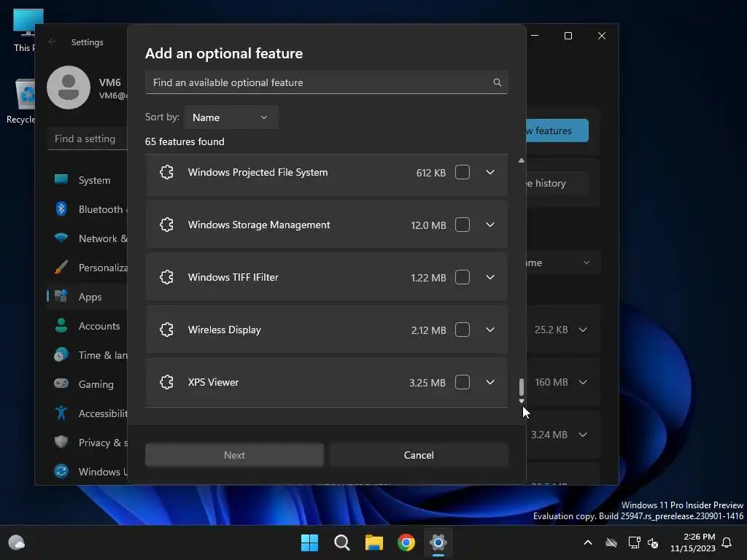Image resolution: width=747 pixels, height=560 pixels.
Task: Check the XPS Viewer checkbox
Action: tap(462, 382)
